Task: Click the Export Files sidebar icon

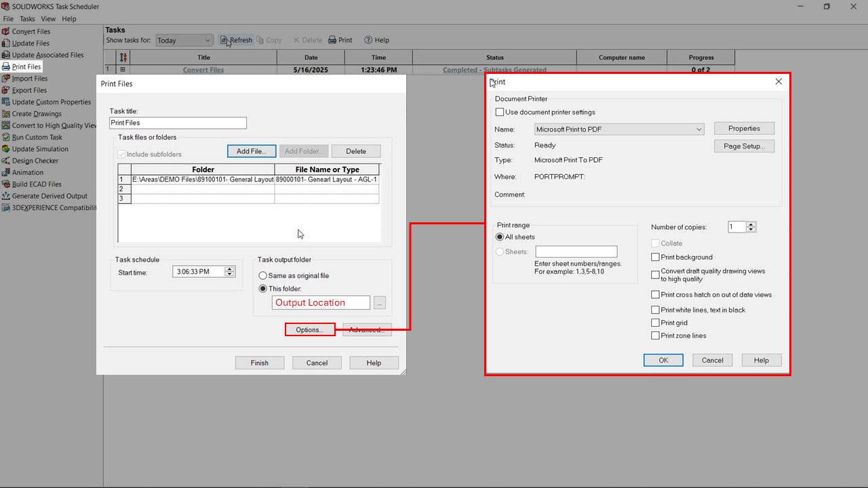Action: pyautogui.click(x=6, y=90)
